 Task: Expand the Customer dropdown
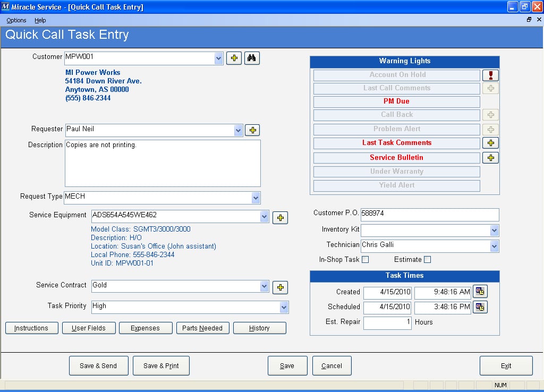pyautogui.click(x=218, y=58)
